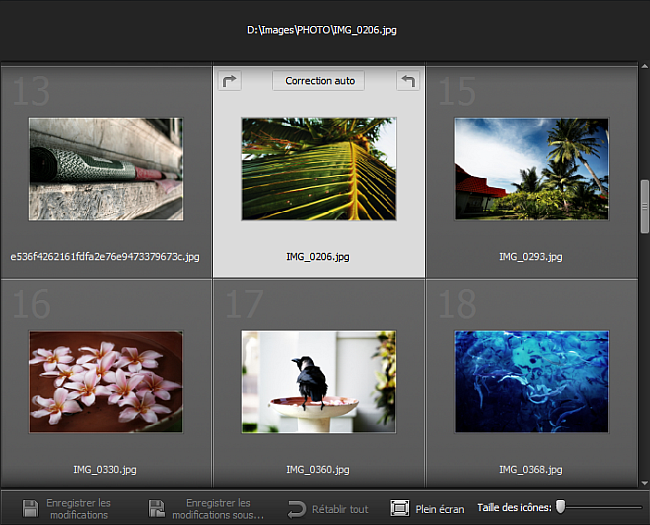
Task: Click the undo arrow icon for Rétablir tout
Action: tap(296, 509)
